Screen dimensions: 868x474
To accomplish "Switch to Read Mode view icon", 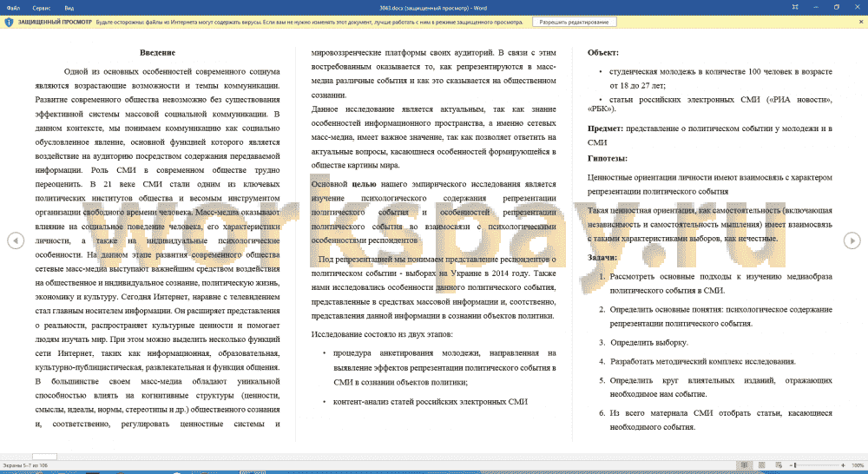I will point(745,465).
